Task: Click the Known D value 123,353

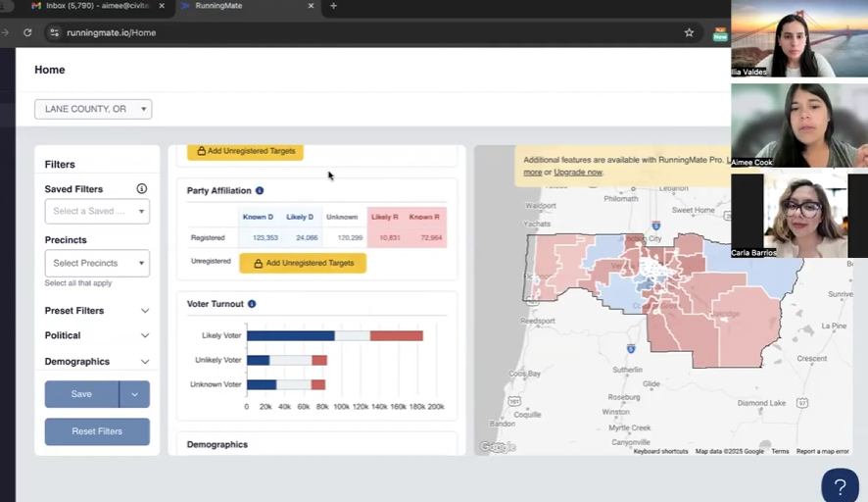Action: (x=265, y=237)
